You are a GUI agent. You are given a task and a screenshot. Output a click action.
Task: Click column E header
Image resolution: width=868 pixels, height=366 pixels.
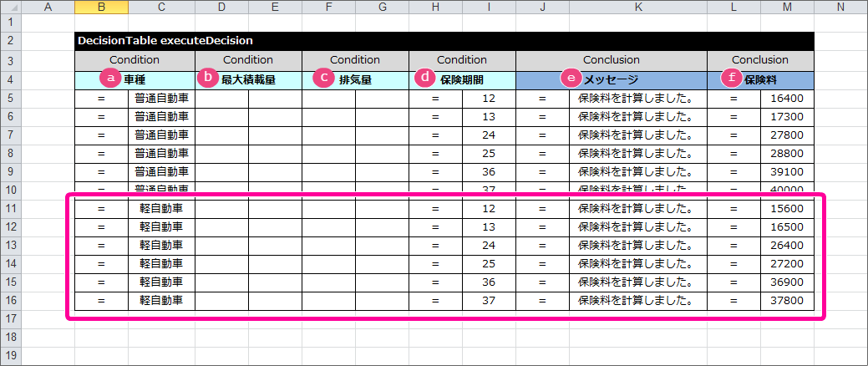tap(275, 7)
